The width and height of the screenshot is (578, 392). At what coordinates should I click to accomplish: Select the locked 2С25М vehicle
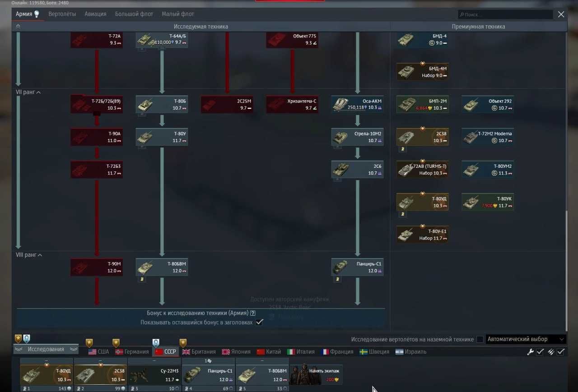(227, 105)
